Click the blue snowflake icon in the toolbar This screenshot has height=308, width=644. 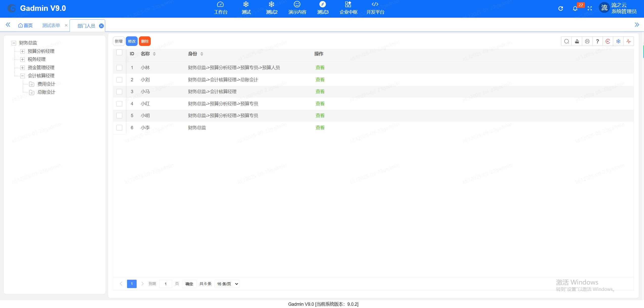(618, 41)
